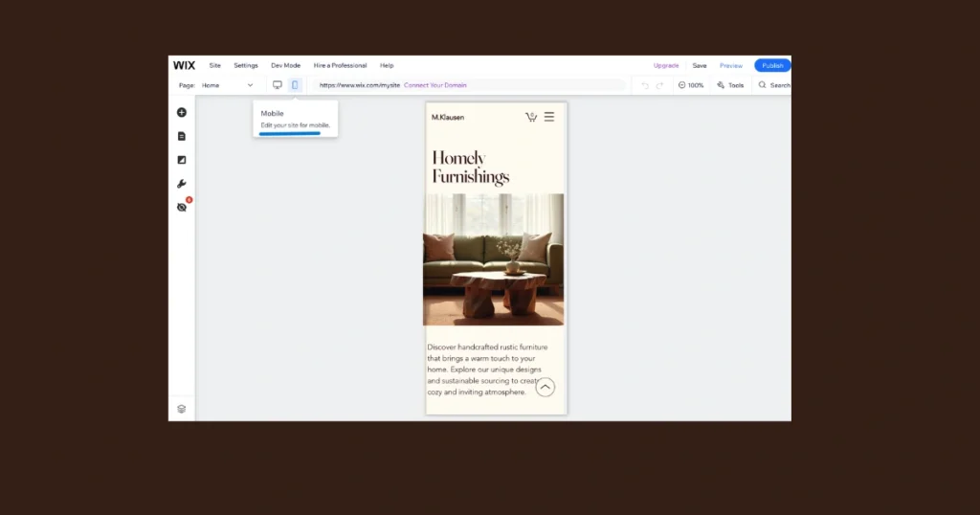Click the Publish button

[x=772, y=65]
